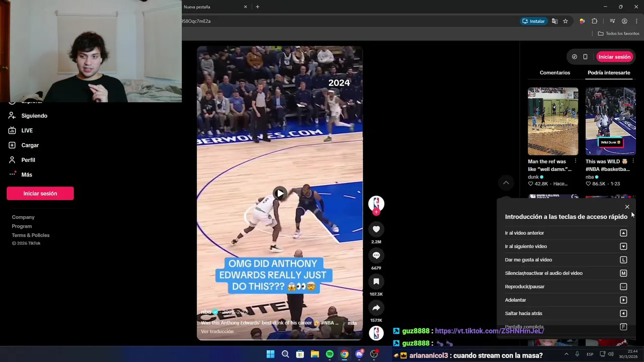Open the options dots beside 'Man the ref' video
The image size is (644, 362).
pyautogui.click(x=576, y=161)
